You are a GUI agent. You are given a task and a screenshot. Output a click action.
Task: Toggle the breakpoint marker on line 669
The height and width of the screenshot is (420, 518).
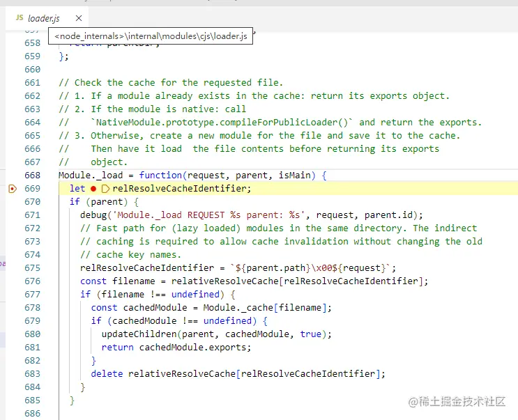13,189
